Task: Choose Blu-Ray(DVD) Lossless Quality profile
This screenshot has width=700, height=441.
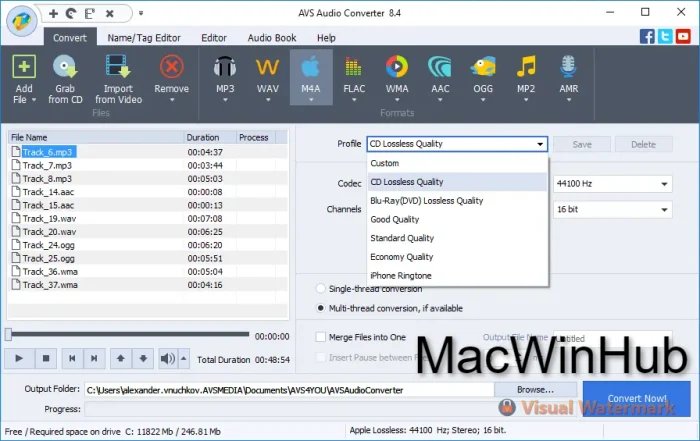Action: [x=457, y=201]
